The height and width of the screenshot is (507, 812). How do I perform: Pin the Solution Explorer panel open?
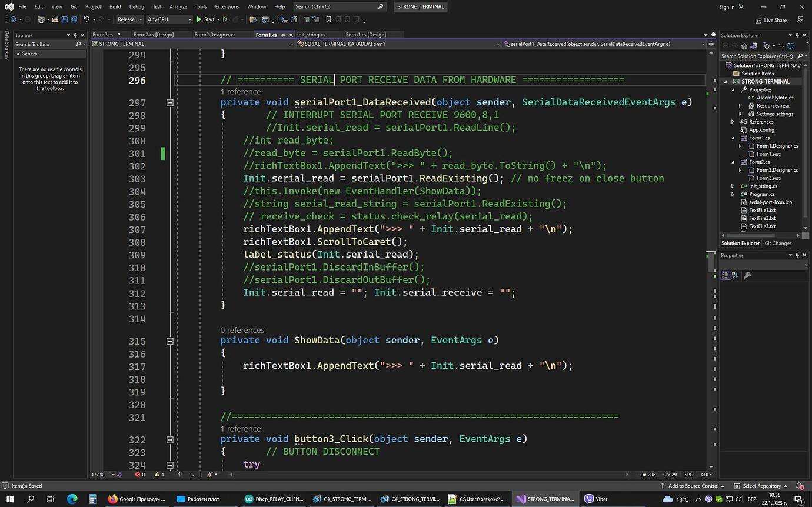(797, 35)
